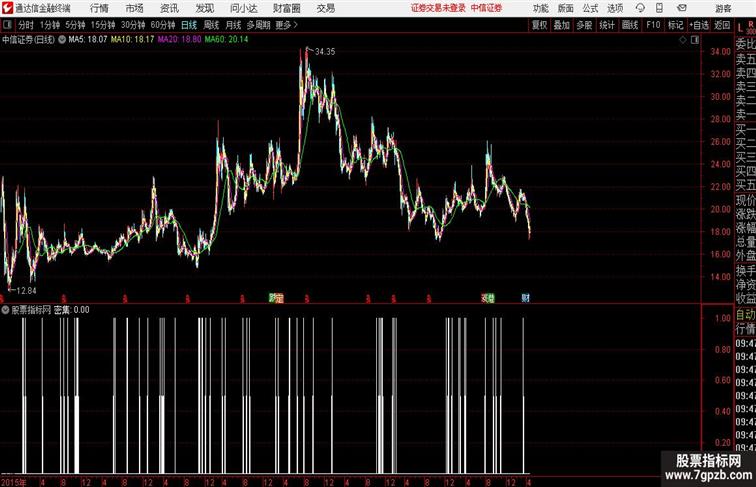Toggle the side panel icon at chart top-right

(x=695, y=41)
